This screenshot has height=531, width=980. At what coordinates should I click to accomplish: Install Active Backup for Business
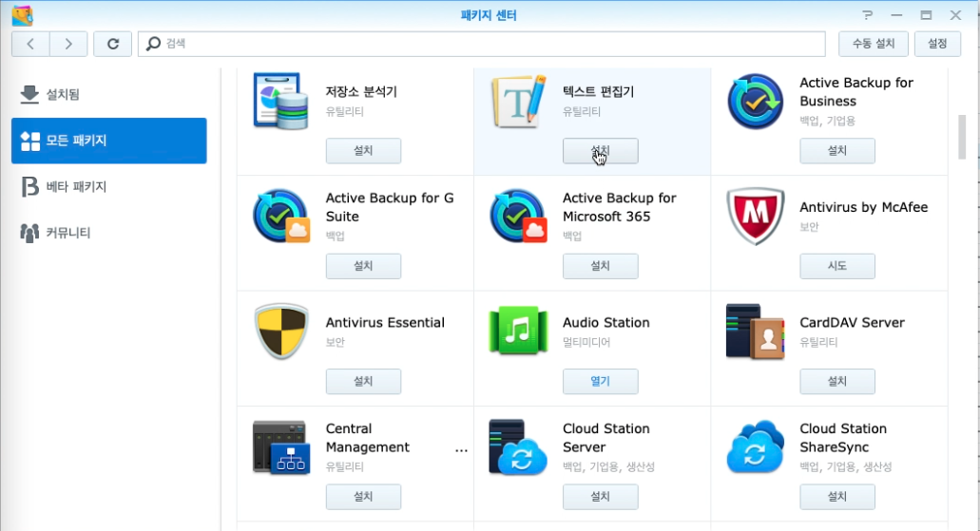pyautogui.click(x=836, y=150)
